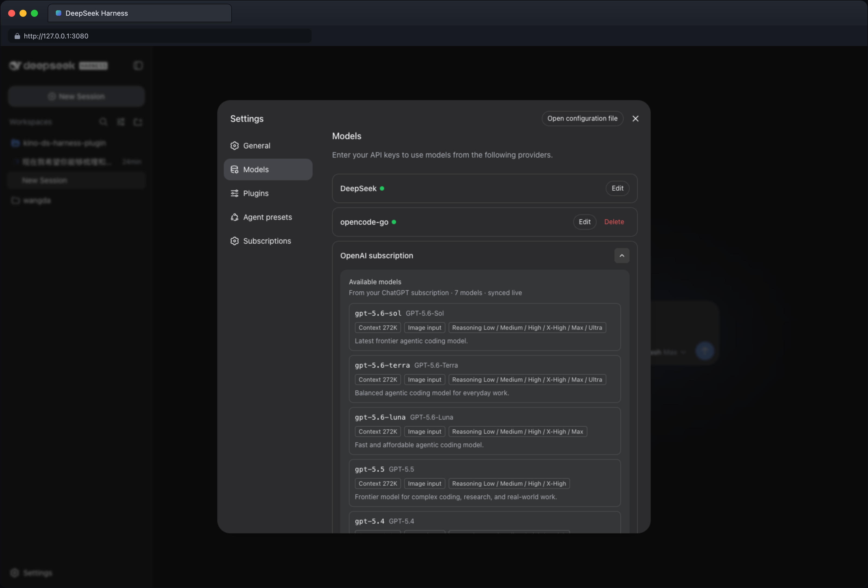Viewport: 868px width, 588px height.
Task: Click the Subscriptions gear icon
Action: tap(235, 241)
